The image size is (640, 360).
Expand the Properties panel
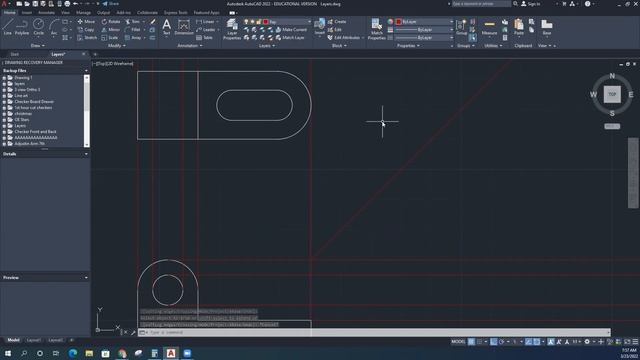pyautogui.click(x=408, y=46)
